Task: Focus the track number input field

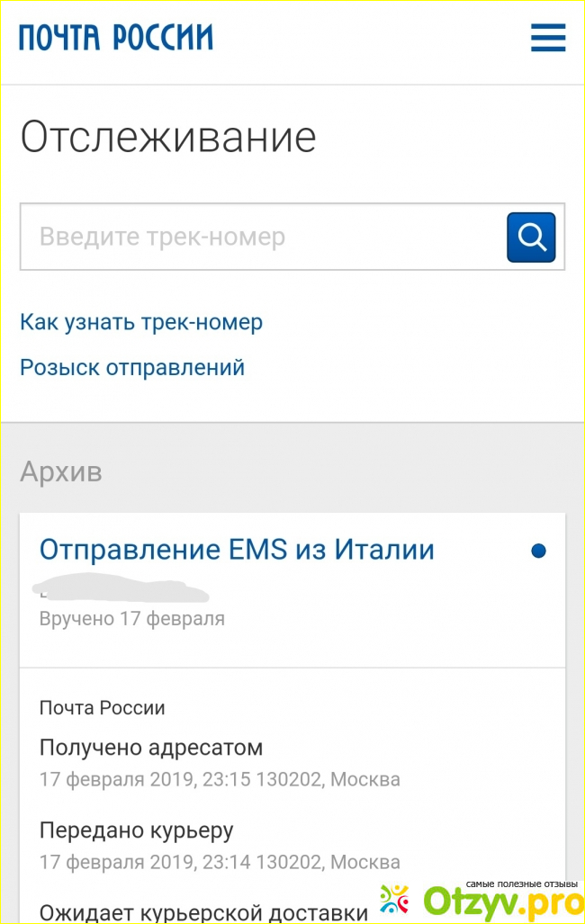Action: [x=261, y=238]
